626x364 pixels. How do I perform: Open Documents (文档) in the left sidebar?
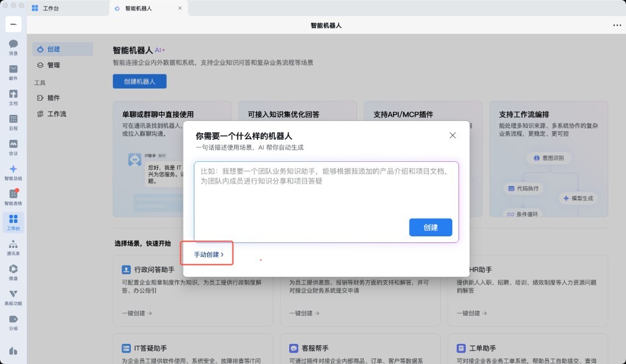(x=13, y=96)
